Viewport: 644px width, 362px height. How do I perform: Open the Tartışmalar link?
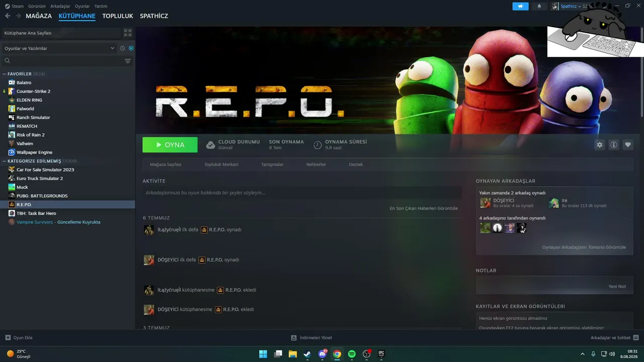click(x=272, y=164)
